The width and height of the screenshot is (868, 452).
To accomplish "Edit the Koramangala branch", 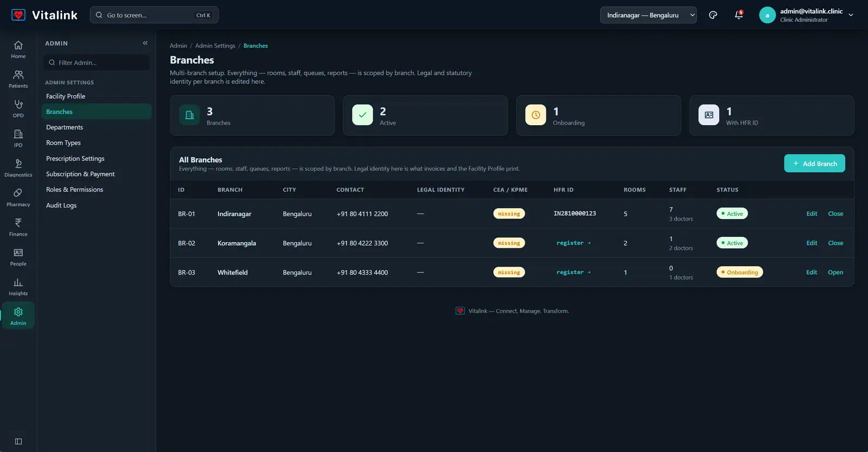I will pyautogui.click(x=812, y=243).
